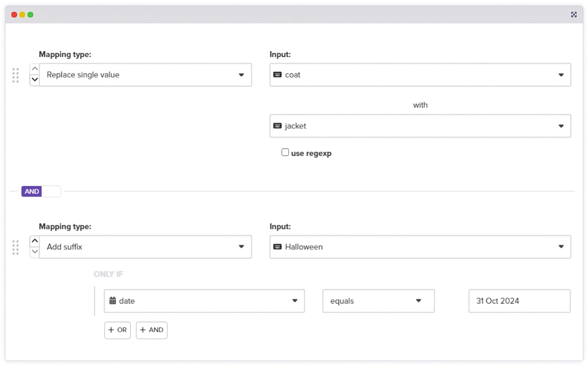Open Add suffix mapping type dropdown
The height and width of the screenshot is (366, 588).
(146, 247)
